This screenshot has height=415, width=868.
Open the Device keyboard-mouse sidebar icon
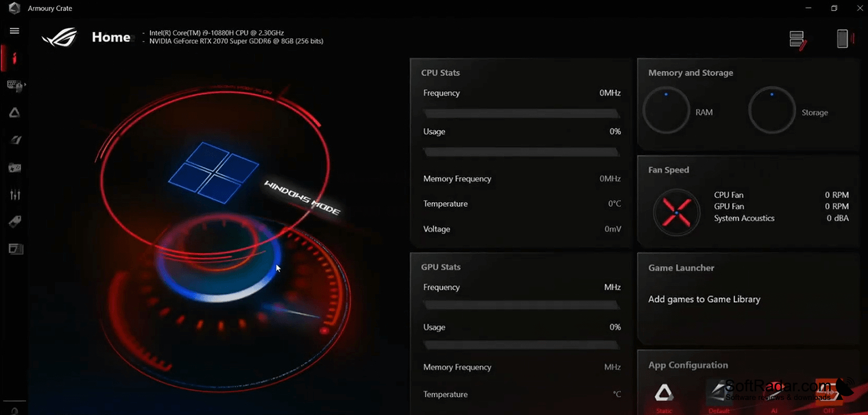(x=14, y=86)
